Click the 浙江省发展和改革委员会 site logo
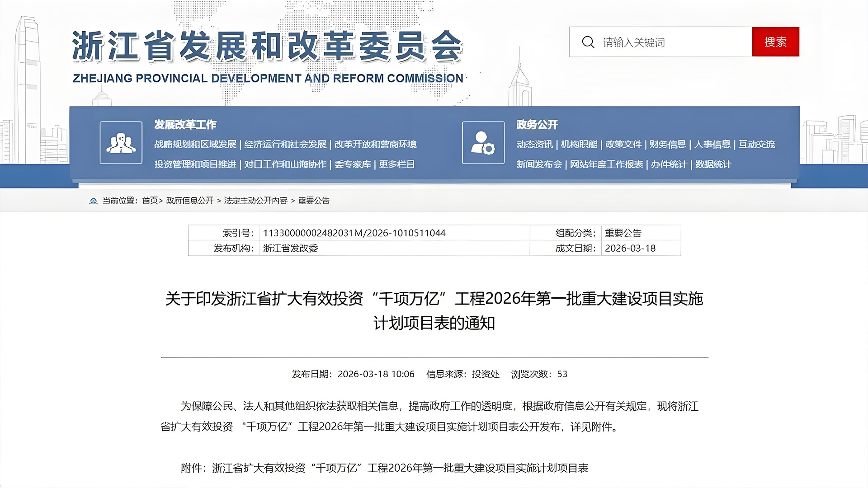The width and height of the screenshot is (868, 488). click(x=268, y=47)
